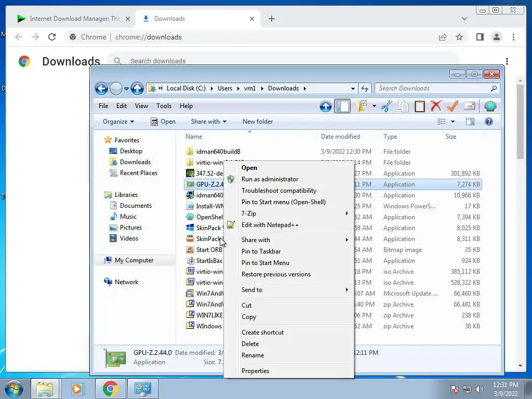Viewport: 532px width, 399px height.
Task: Open the Folder Options toolbar icon
Action: pos(362,106)
